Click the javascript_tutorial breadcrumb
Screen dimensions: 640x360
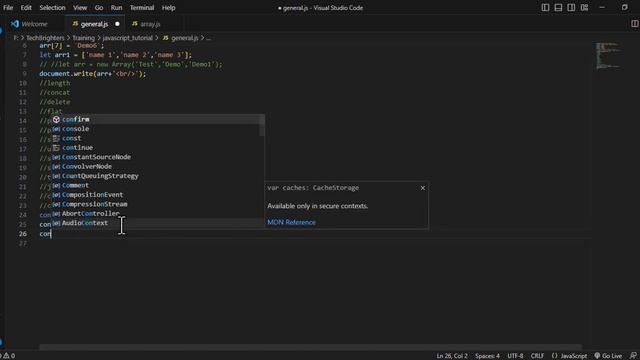[127, 38]
